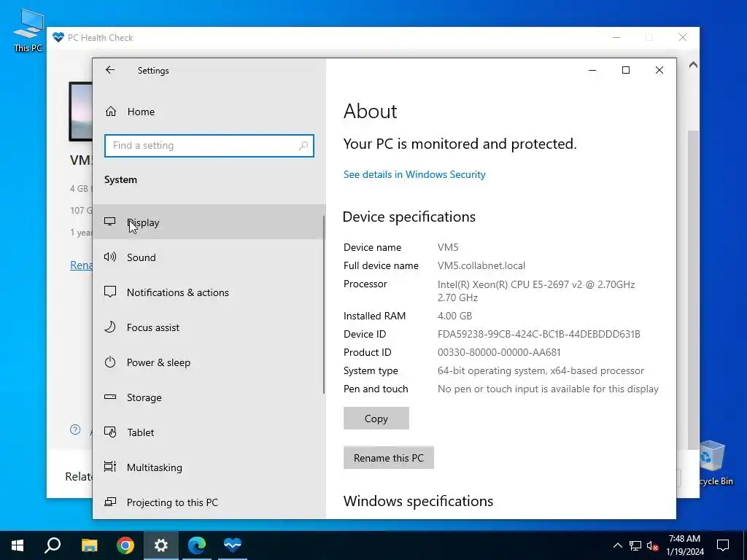Click the PC Health Check scrollbar thumb
This screenshot has height=560, width=747.
tap(693, 289)
